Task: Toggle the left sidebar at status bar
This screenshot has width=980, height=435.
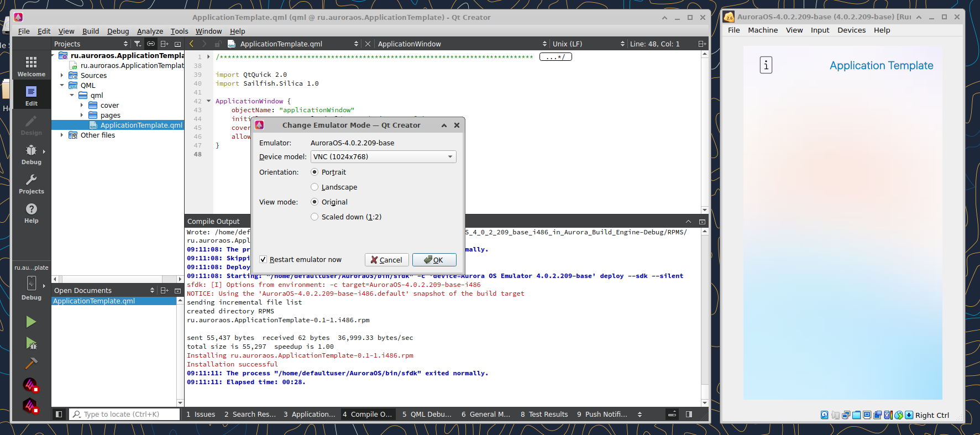Action: tap(59, 414)
